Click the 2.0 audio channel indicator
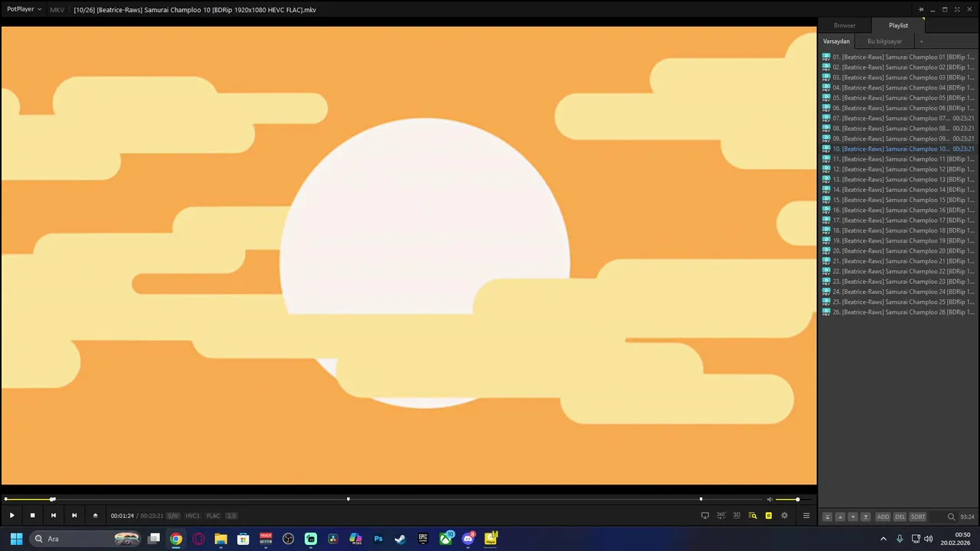The image size is (980, 551). (231, 516)
